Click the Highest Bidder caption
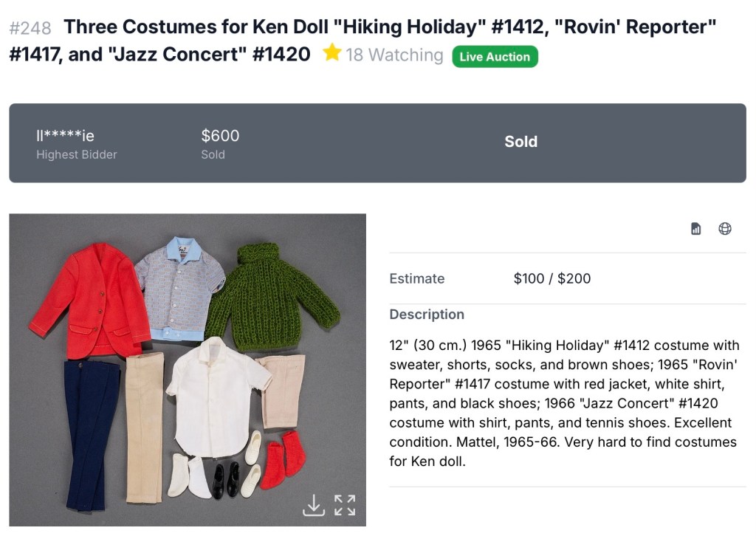This screenshot has width=756, height=539. coord(77,155)
